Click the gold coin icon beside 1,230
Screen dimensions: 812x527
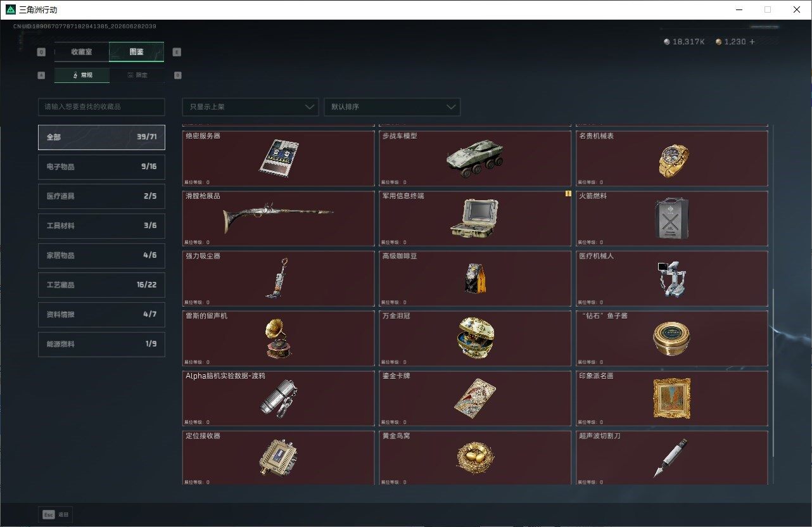pos(718,42)
